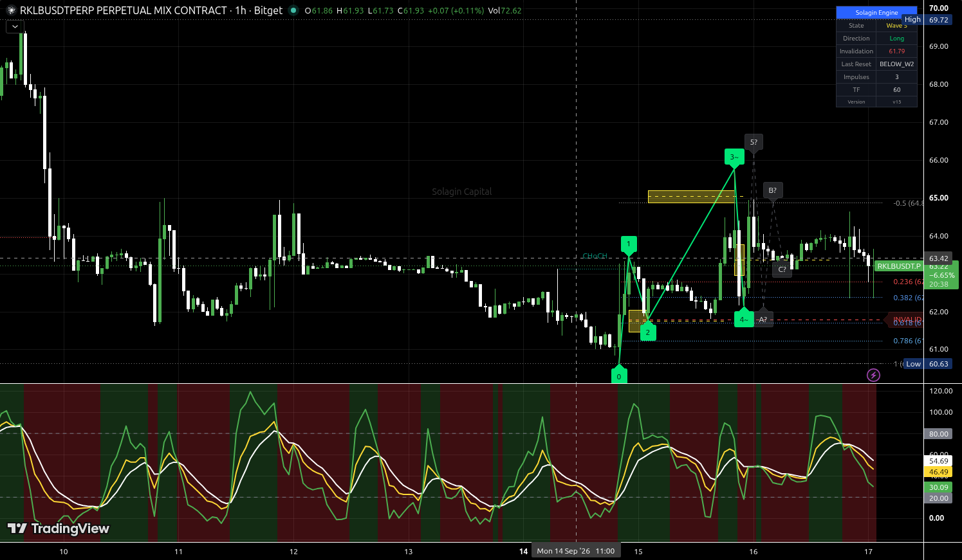Click the 0.382 Fibonacci level label

[x=908, y=298]
